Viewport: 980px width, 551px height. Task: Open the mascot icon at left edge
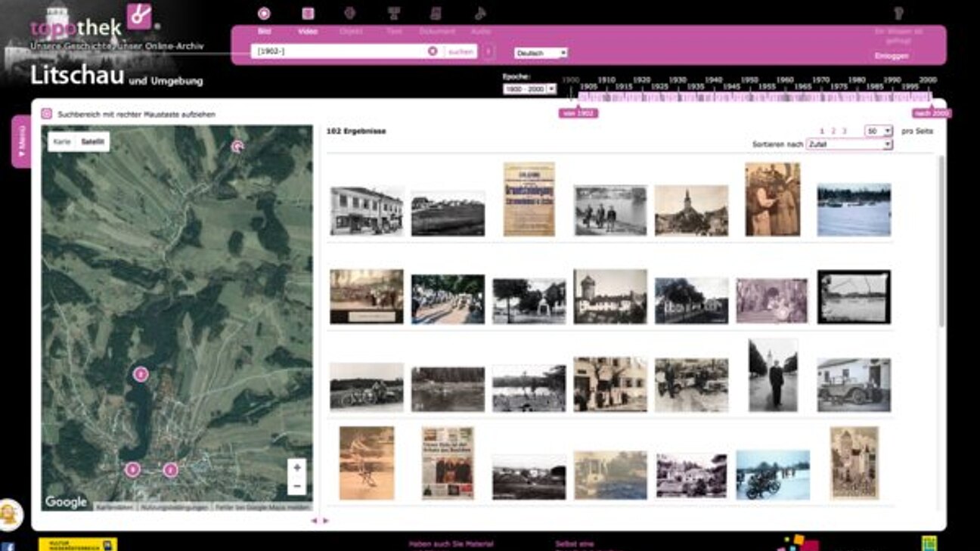tap(9, 515)
